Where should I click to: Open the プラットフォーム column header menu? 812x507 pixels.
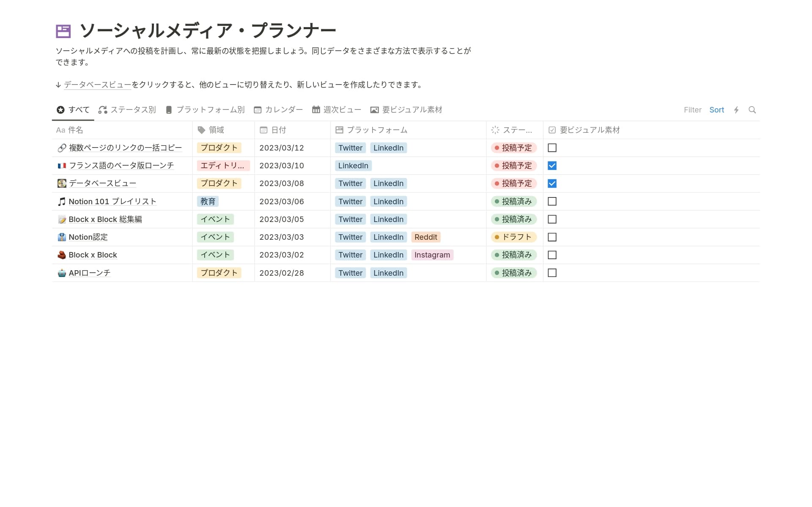tap(376, 130)
